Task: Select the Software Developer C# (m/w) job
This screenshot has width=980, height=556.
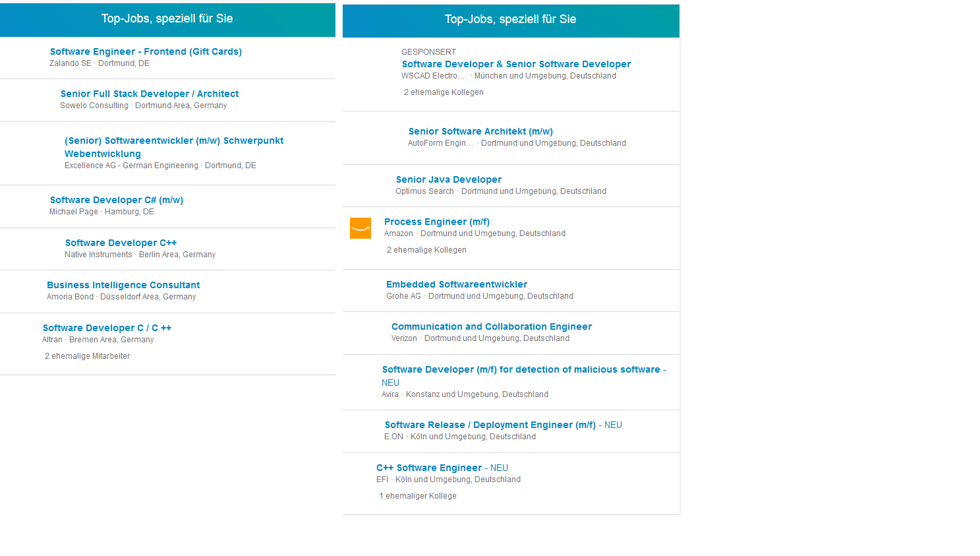Action: 117,200
